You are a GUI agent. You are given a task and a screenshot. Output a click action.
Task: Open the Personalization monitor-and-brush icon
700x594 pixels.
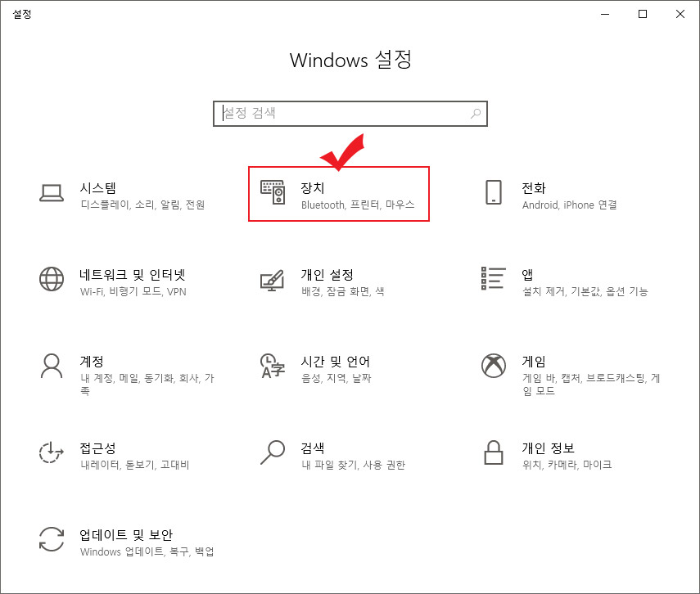pyautogui.click(x=273, y=281)
